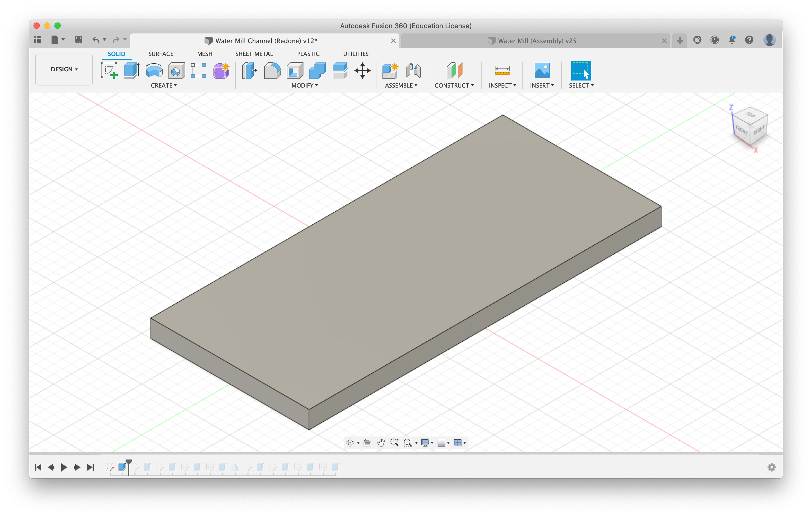812x517 pixels.
Task: Switch to the SHEET METAL tab
Action: [254, 54]
